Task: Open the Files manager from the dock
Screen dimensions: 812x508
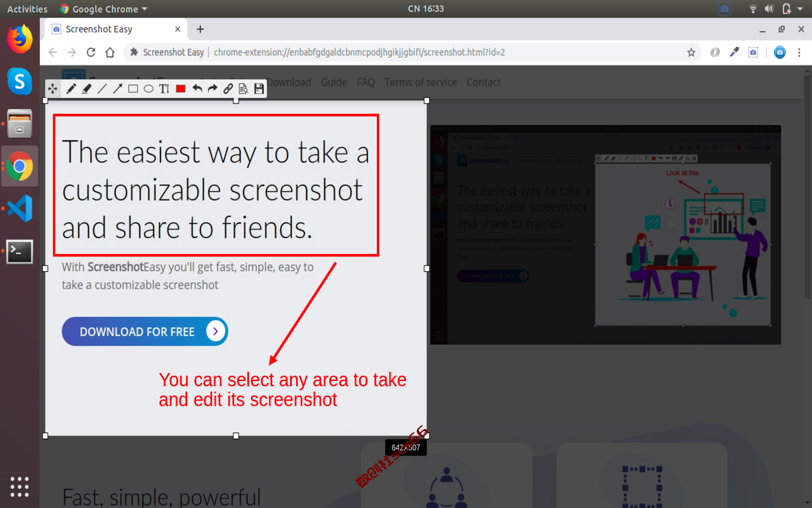Action: tap(20, 124)
